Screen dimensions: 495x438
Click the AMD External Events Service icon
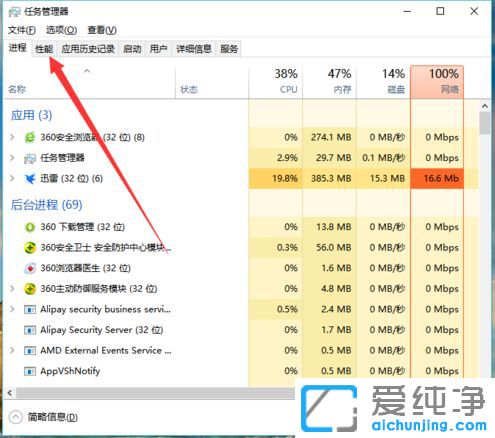30,351
